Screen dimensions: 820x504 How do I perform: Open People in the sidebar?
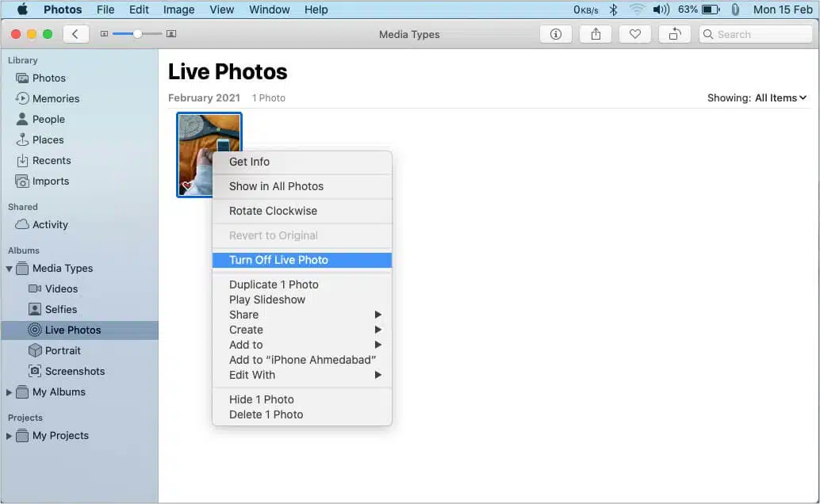pos(40,119)
